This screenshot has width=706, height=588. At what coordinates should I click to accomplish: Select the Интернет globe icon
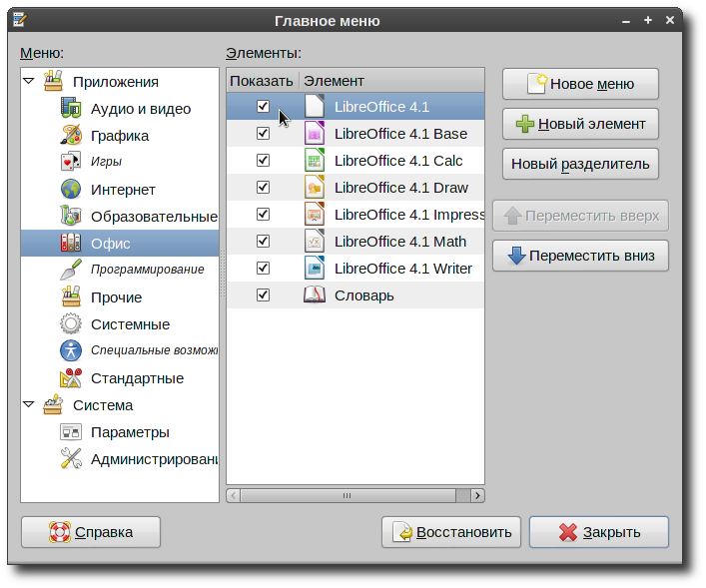tap(71, 189)
